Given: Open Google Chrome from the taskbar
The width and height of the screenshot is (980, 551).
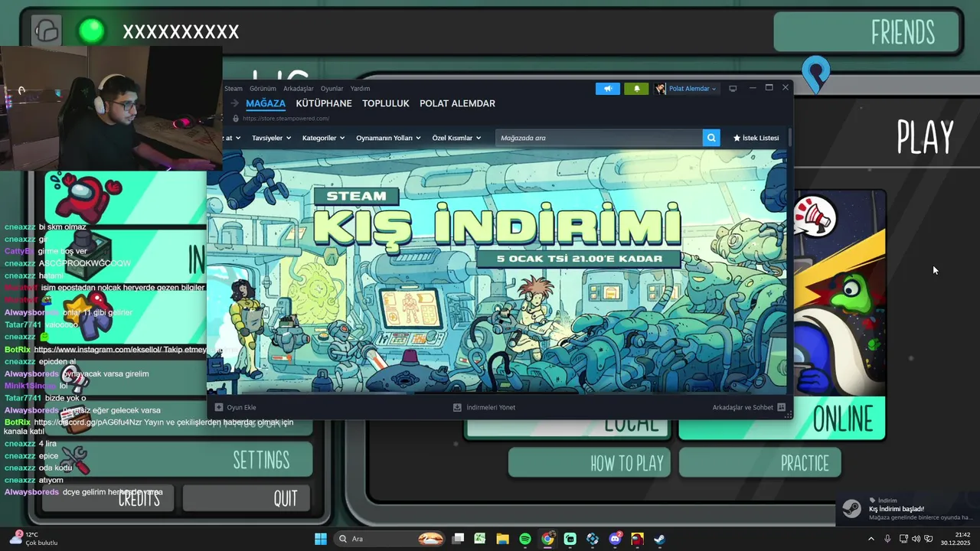Looking at the screenshot, I should pyautogui.click(x=547, y=539).
